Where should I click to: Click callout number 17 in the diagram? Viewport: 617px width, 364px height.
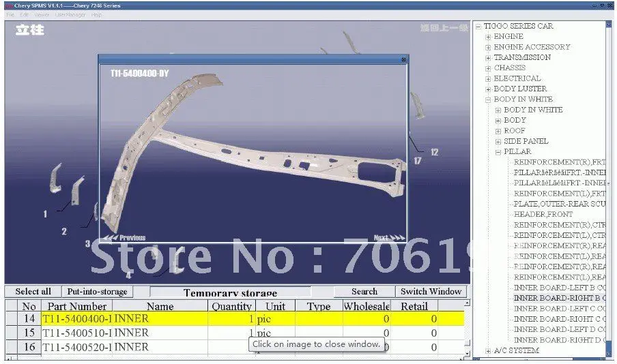(418, 160)
